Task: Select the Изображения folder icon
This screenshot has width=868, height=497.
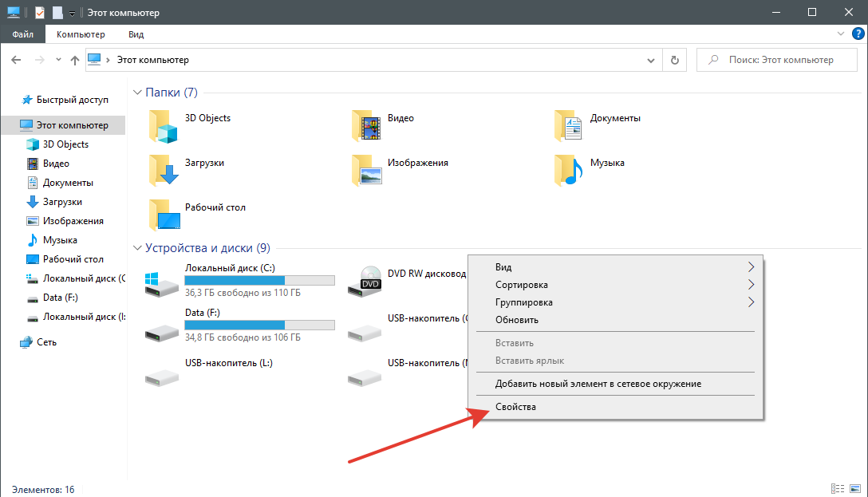Action: 366,170
